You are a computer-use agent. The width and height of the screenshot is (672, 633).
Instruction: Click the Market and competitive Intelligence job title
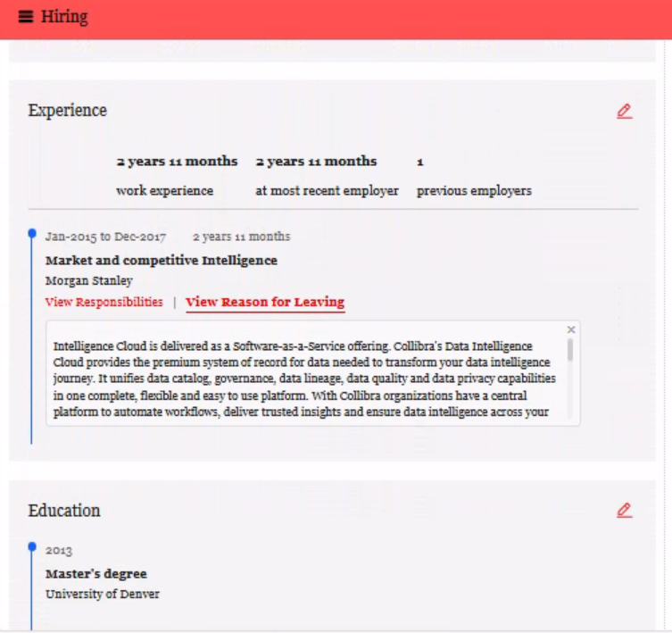tap(161, 261)
